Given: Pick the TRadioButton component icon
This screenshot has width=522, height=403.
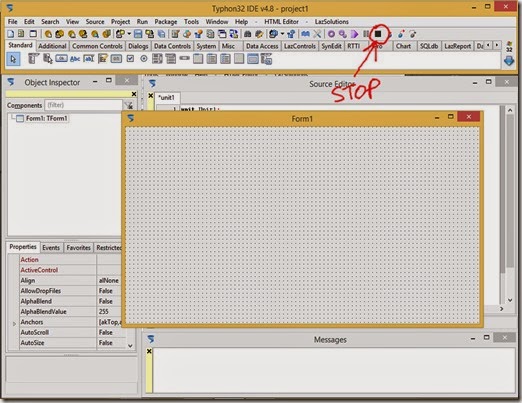Looking at the screenshot, I should (x=144, y=59).
